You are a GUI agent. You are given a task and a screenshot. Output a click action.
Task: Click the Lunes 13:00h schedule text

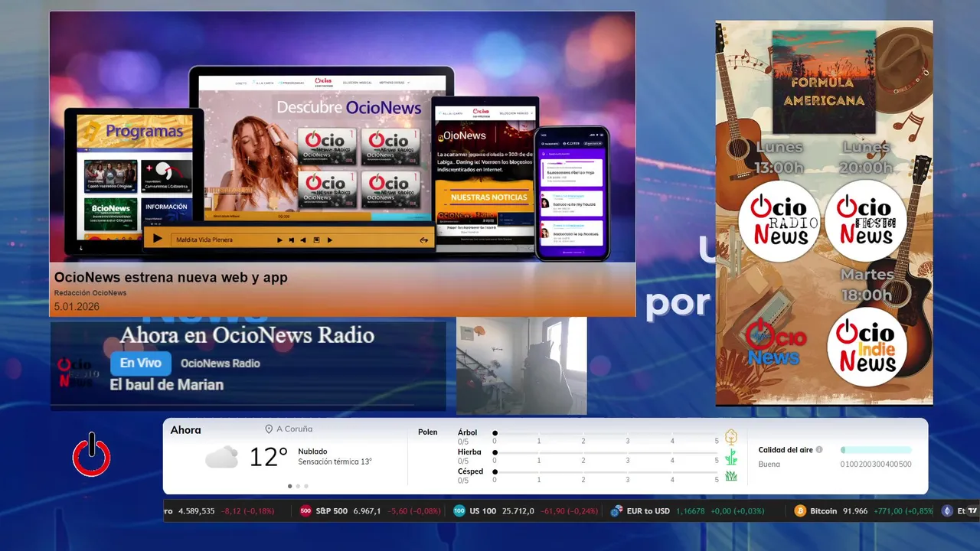(x=779, y=157)
